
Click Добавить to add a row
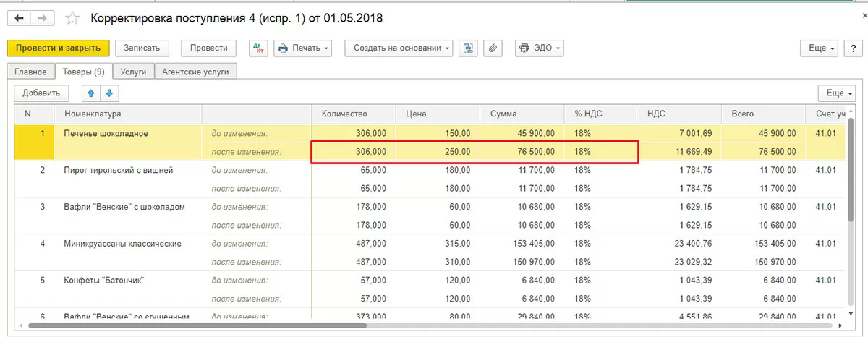[41, 93]
